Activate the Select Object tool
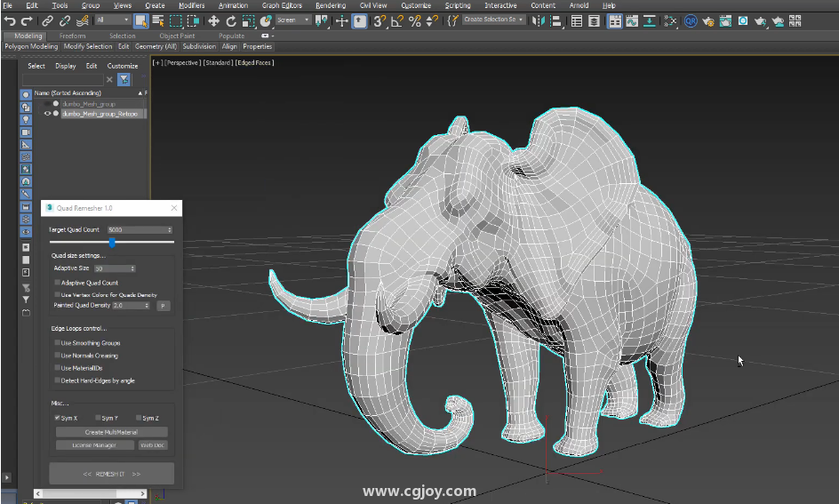 click(x=140, y=20)
